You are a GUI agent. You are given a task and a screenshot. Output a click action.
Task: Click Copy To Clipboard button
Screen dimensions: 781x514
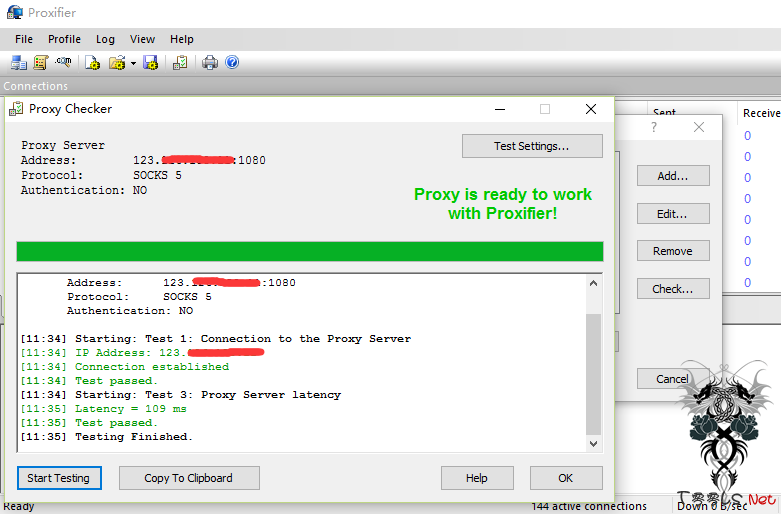[x=189, y=478]
